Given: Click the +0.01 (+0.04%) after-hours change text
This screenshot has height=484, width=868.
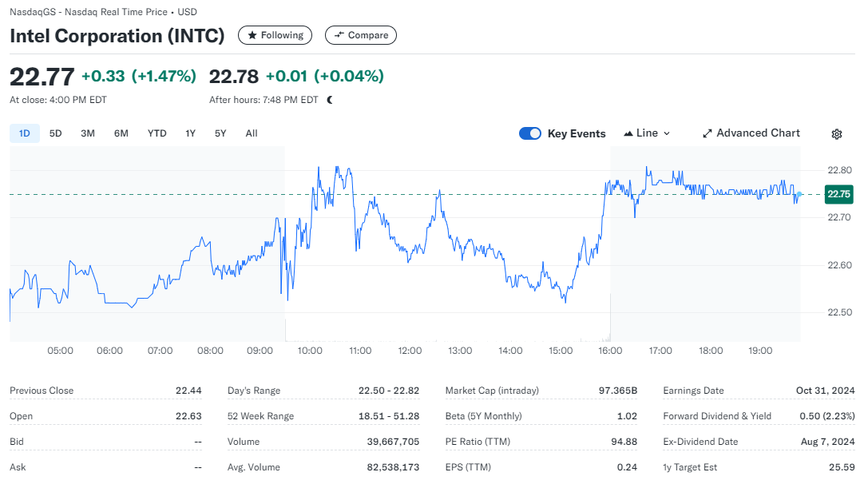Looking at the screenshot, I should [x=325, y=76].
